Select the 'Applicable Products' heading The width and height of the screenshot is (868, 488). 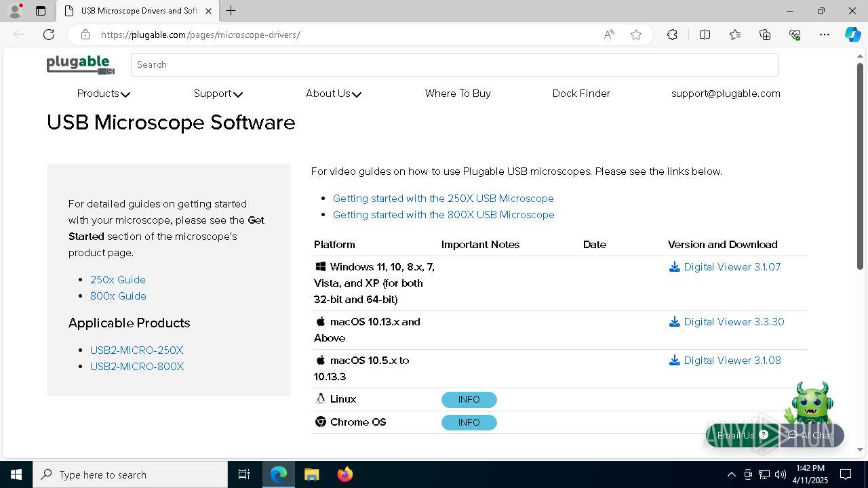pyautogui.click(x=129, y=323)
